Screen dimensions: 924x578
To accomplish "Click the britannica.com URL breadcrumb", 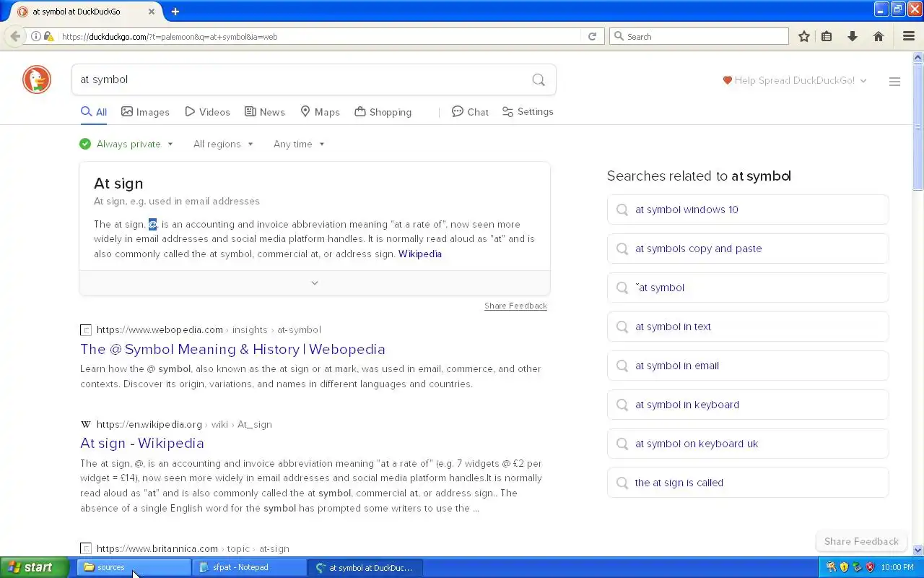I will [193, 548].
